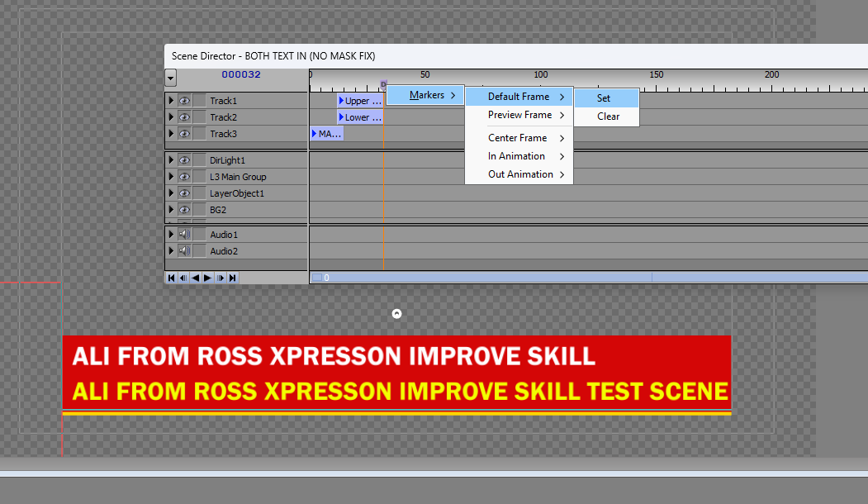Image resolution: width=868 pixels, height=504 pixels.
Task: Choose Set for the default frame
Action: pyautogui.click(x=607, y=98)
